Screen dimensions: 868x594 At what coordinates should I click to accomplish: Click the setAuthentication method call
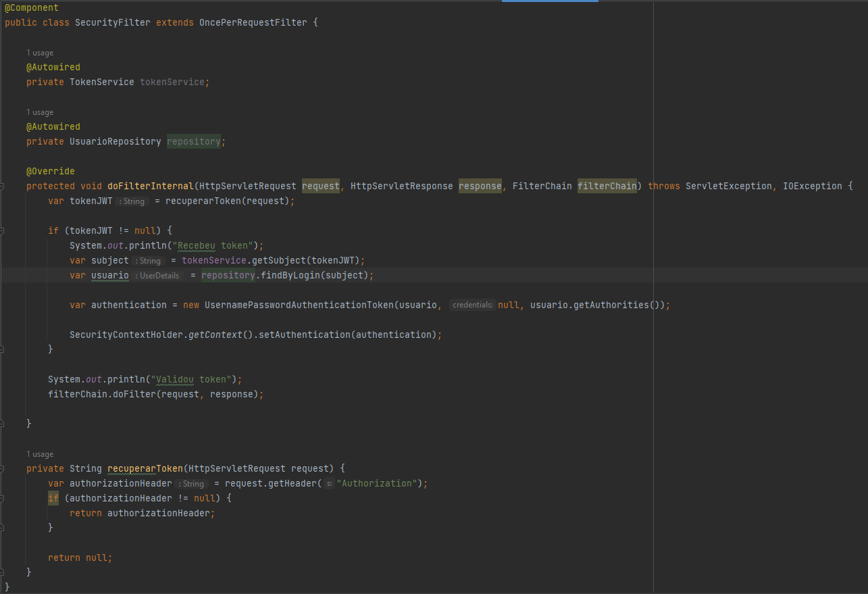(x=305, y=335)
